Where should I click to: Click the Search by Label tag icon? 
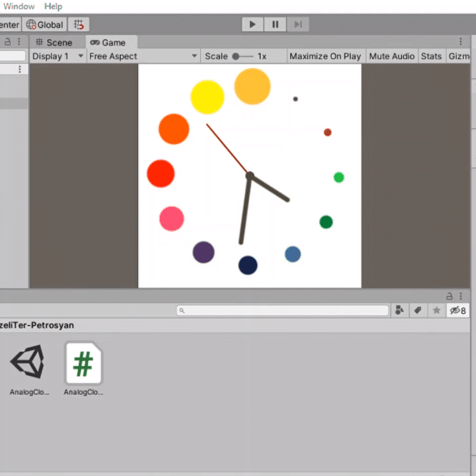418,311
